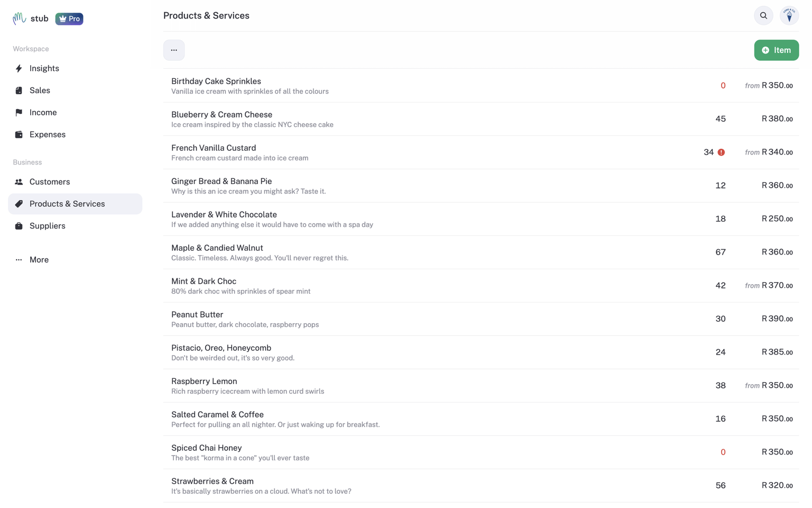This screenshot has height=508, width=812.
Task: Click the stub logo icon
Action: click(20, 19)
